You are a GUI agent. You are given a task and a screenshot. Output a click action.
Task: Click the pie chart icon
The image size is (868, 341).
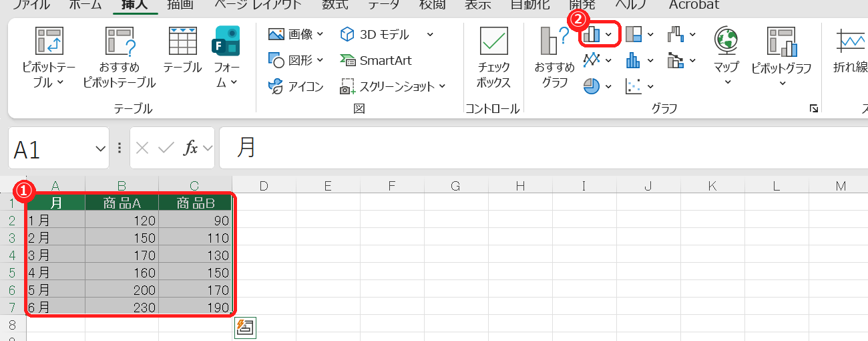coord(592,86)
